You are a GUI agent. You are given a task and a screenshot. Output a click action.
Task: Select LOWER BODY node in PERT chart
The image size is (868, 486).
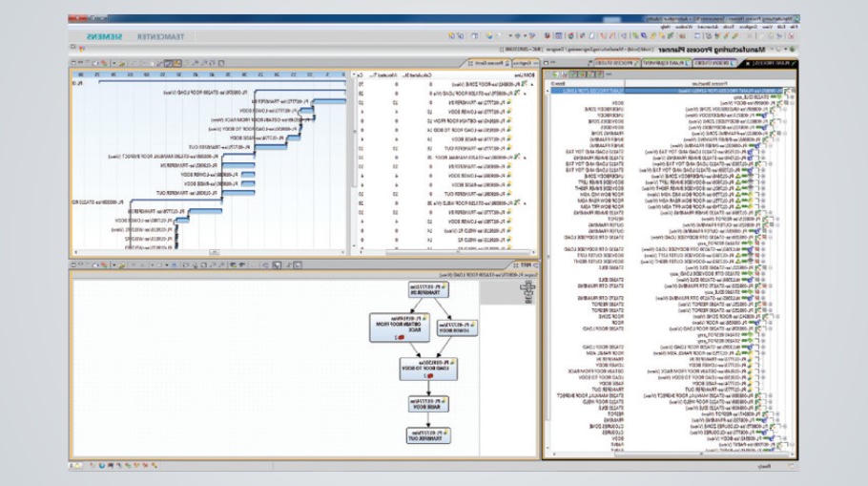click(457, 328)
